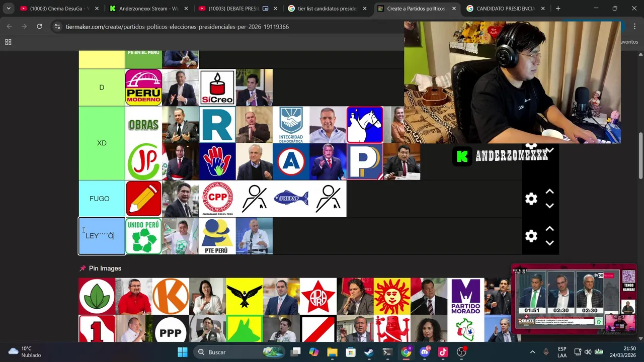This screenshot has height=362, width=644.
Task: Click the taskbar Buscar search box
Action: pyautogui.click(x=239, y=352)
